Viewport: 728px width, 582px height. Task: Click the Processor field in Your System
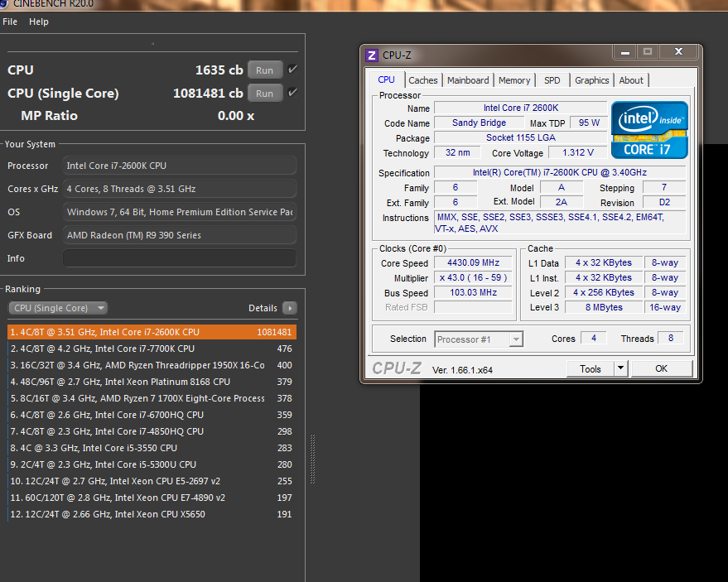click(180, 166)
